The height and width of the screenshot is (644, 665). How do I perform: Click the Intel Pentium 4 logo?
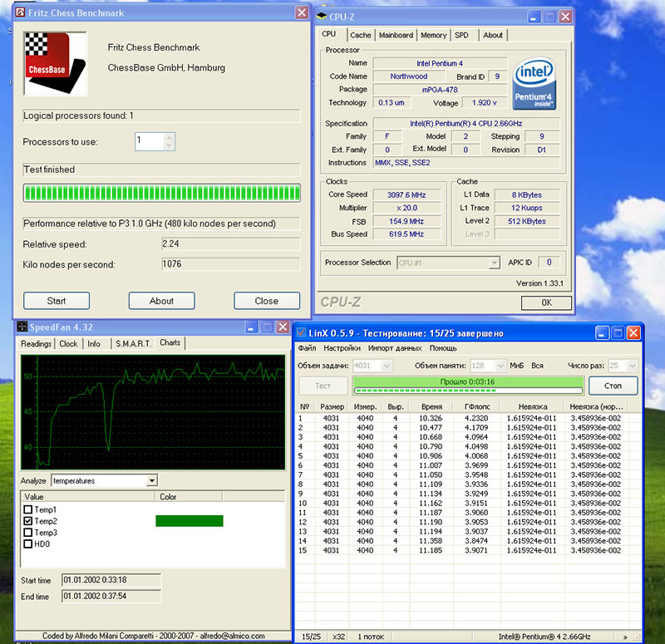534,84
